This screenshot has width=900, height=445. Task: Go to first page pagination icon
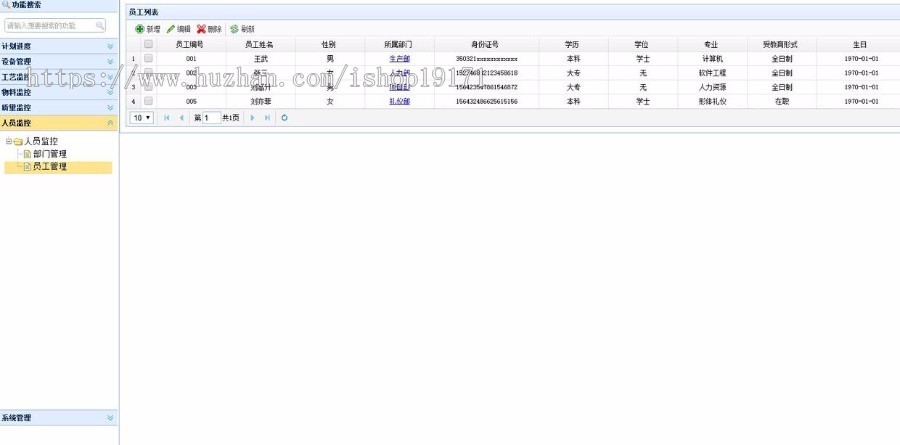click(166, 118)
